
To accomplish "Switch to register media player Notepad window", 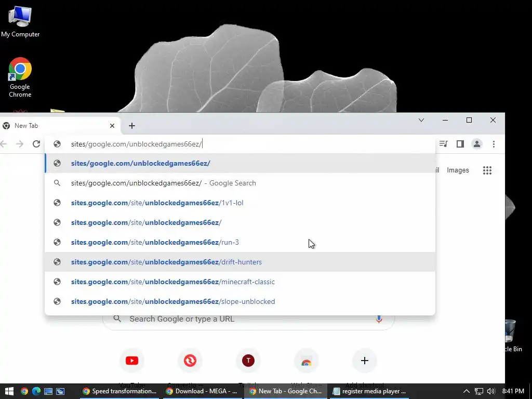I will point(369,391).
